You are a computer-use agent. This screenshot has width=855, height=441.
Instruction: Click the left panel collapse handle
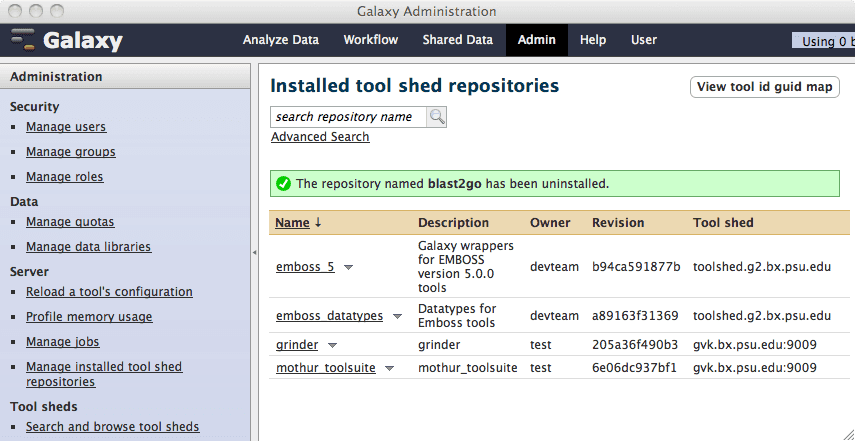coord(254,254)
